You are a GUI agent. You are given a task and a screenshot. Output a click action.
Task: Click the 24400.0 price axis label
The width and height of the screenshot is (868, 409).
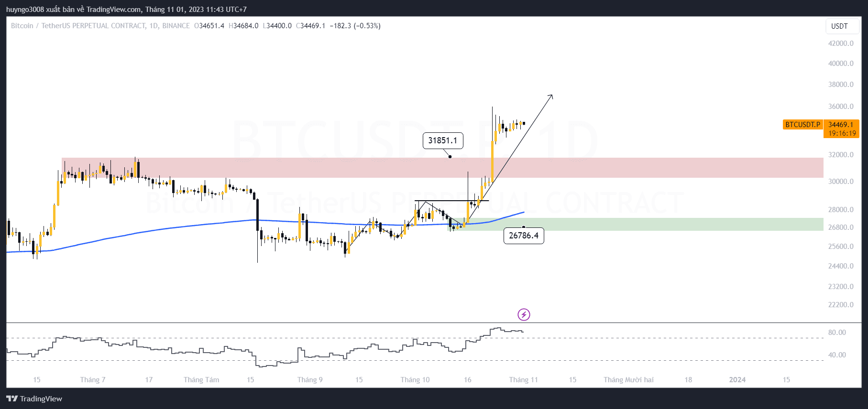pyautogui.click(x=841, y=266)
